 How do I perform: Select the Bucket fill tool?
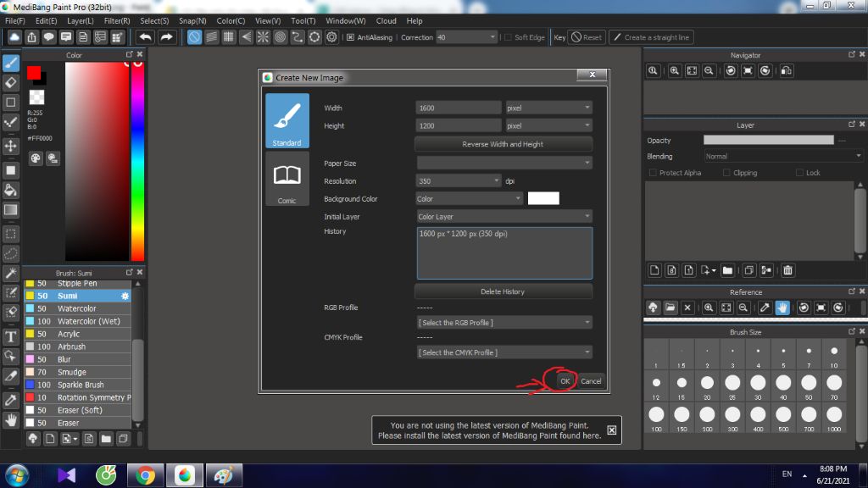[10, 190]
